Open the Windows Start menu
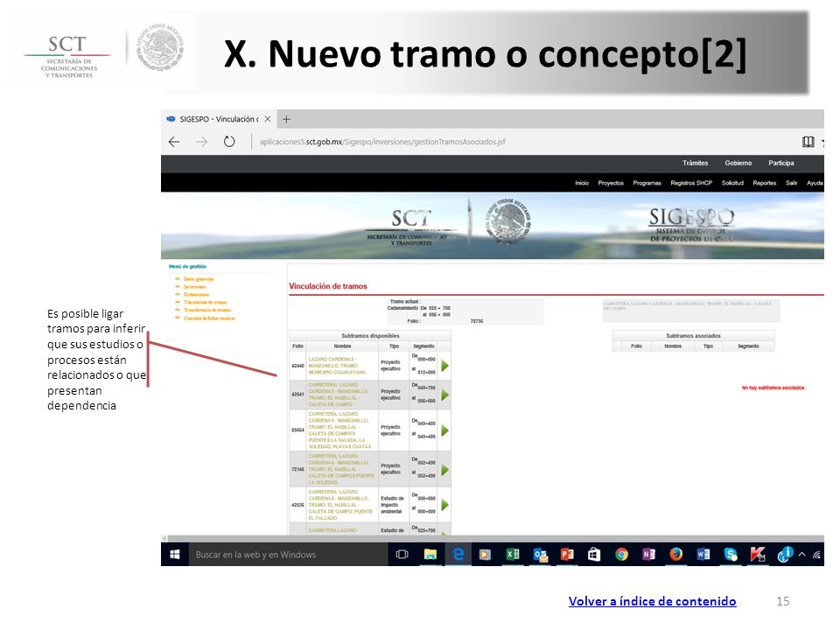 175,555
